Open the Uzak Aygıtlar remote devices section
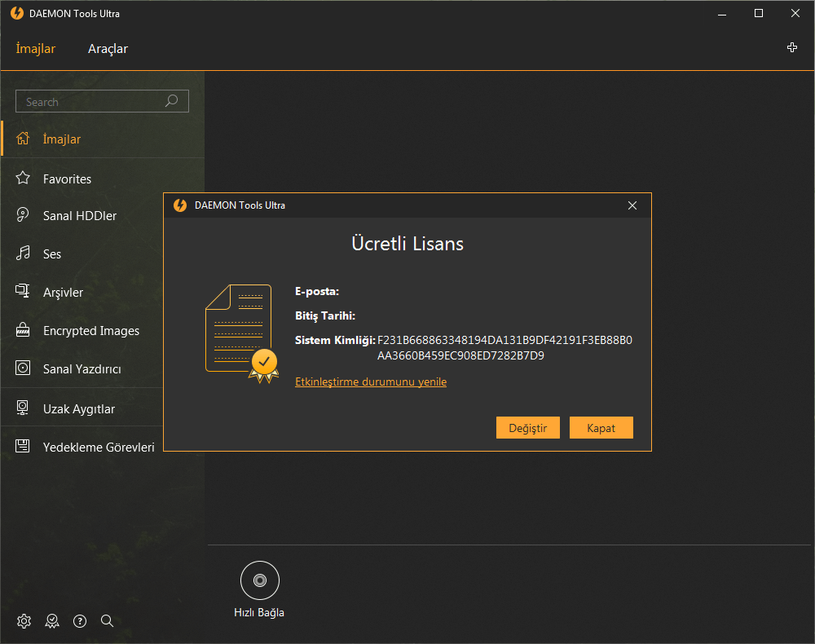815x644 pixels. click(x=78, y=407)
